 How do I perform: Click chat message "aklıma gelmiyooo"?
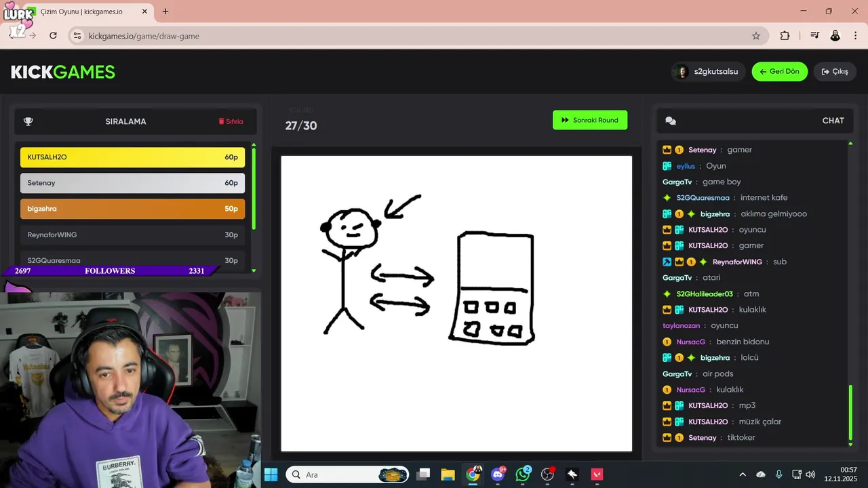point(774,214)
